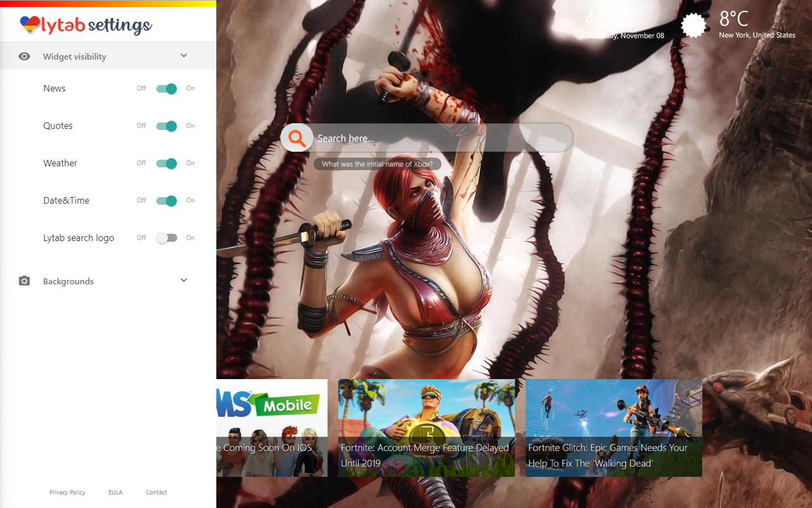Click the sun weather icon
The height and width of the screenshot is (508, 812).
[x=694, y=25]
